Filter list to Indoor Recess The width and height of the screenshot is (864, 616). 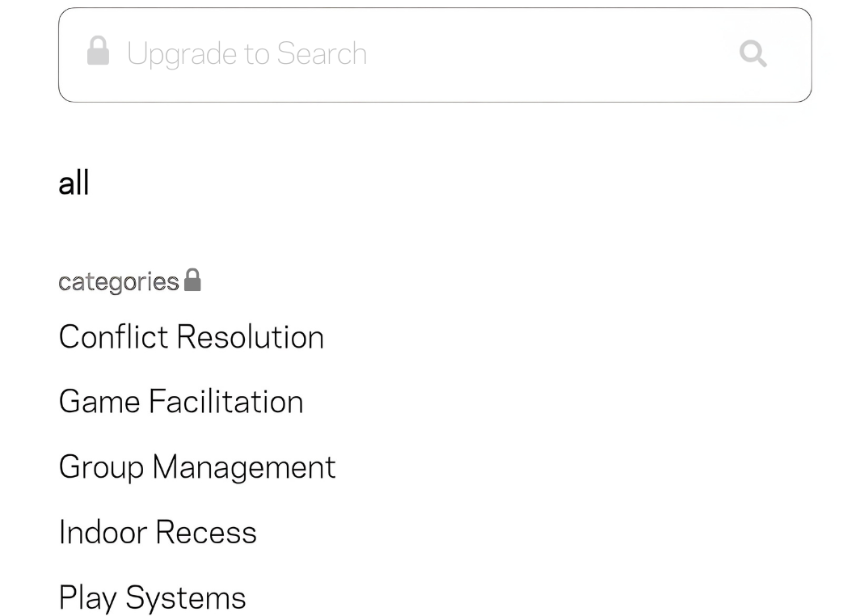click(158, 532)
